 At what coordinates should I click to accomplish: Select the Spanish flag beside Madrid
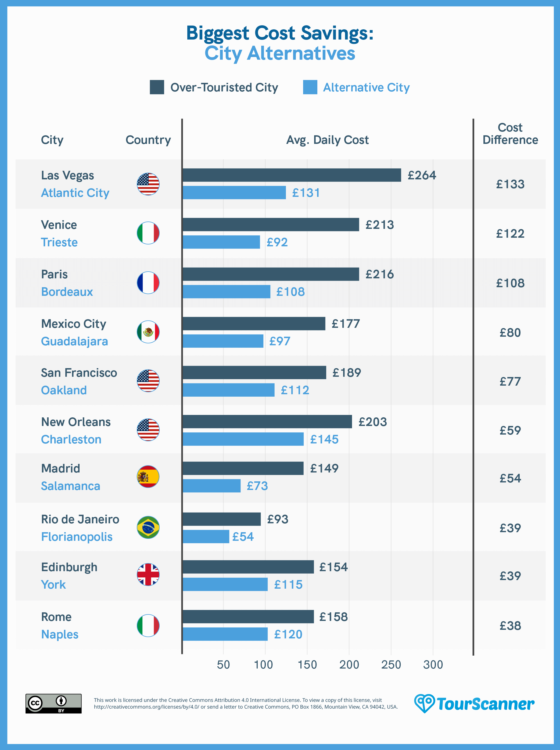[148, 477]
